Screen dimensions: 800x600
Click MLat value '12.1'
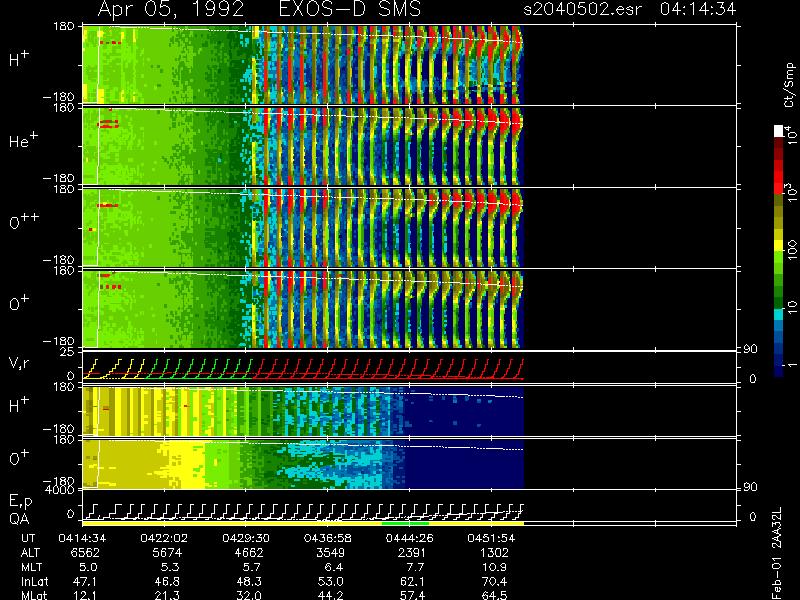click(85, 595)
